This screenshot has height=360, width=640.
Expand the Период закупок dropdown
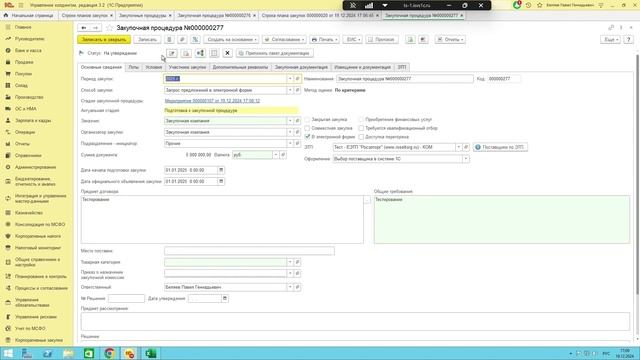pos(290,79)
